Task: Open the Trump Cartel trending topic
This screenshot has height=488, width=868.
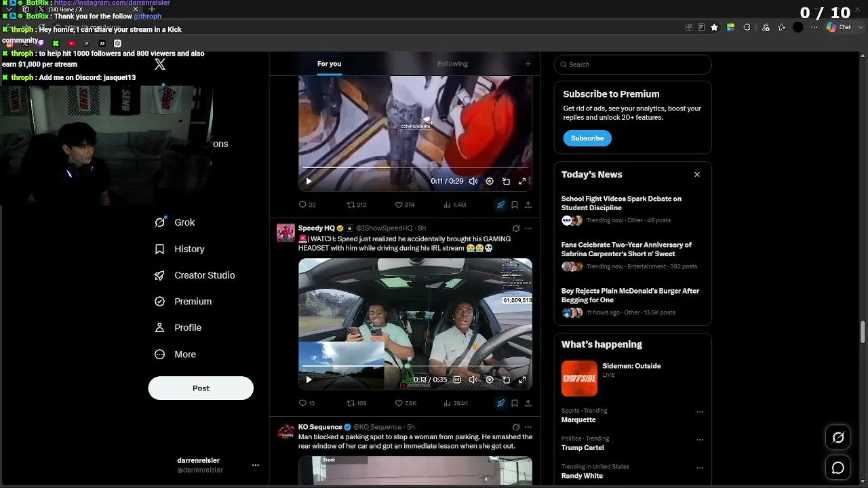Action: (583, 448)
